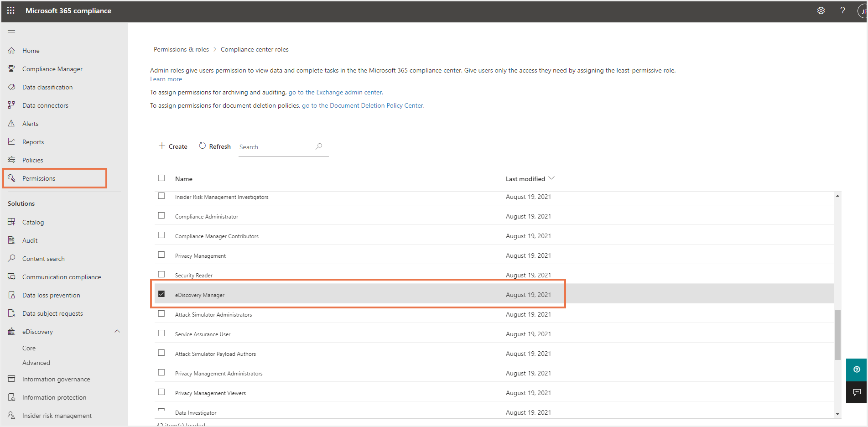Click the teal help widget icon
Screen dimensions: 868x427
pyautogui.click(x=857, y=370)
